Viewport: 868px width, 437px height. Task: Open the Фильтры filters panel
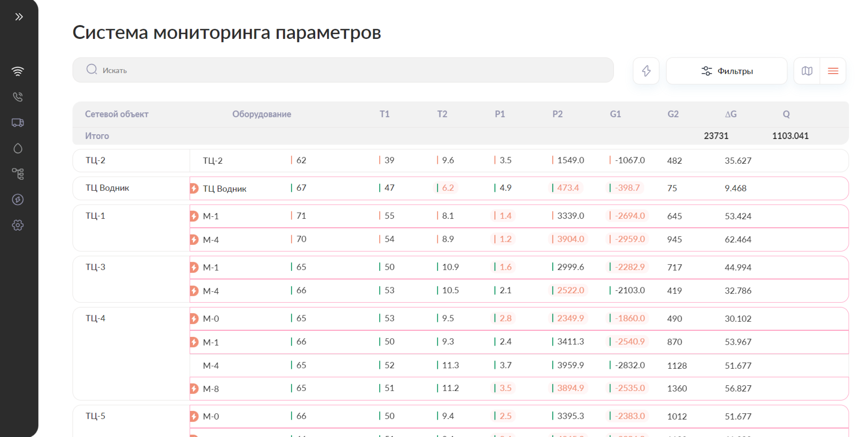(726, 71)
